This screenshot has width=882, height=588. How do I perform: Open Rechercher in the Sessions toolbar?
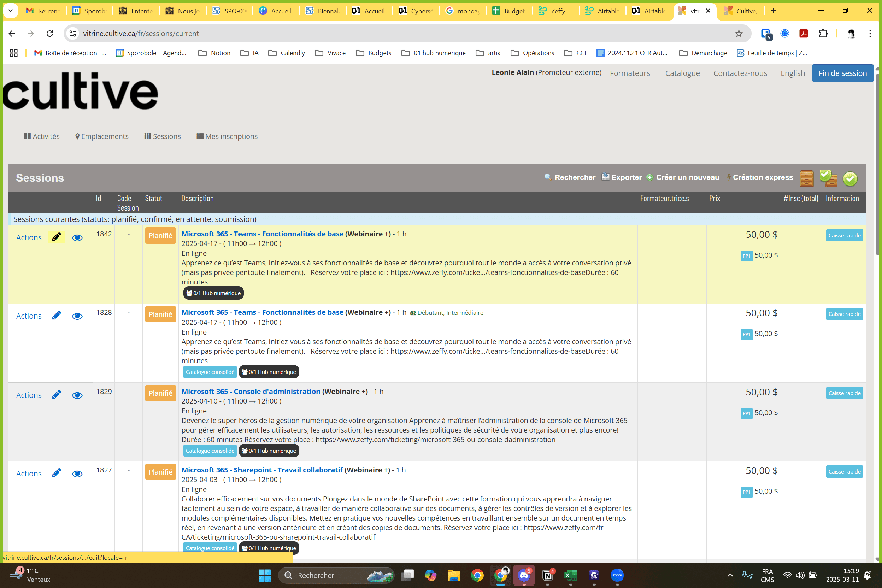[570, 177]
